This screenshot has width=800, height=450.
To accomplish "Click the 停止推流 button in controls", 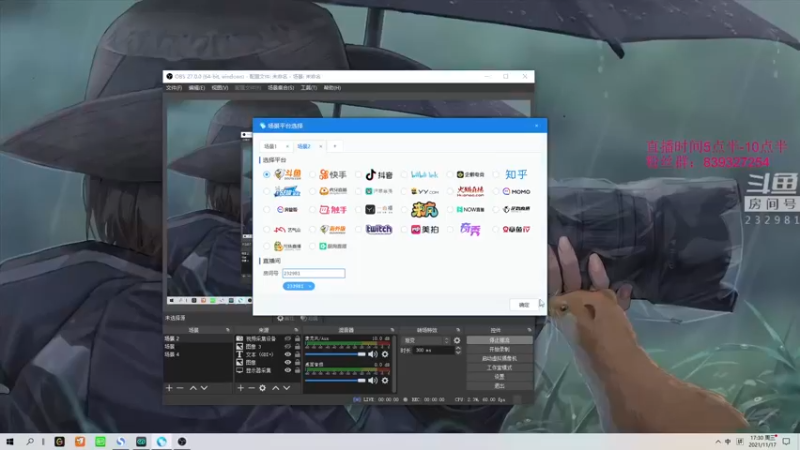I will point(499,340).
